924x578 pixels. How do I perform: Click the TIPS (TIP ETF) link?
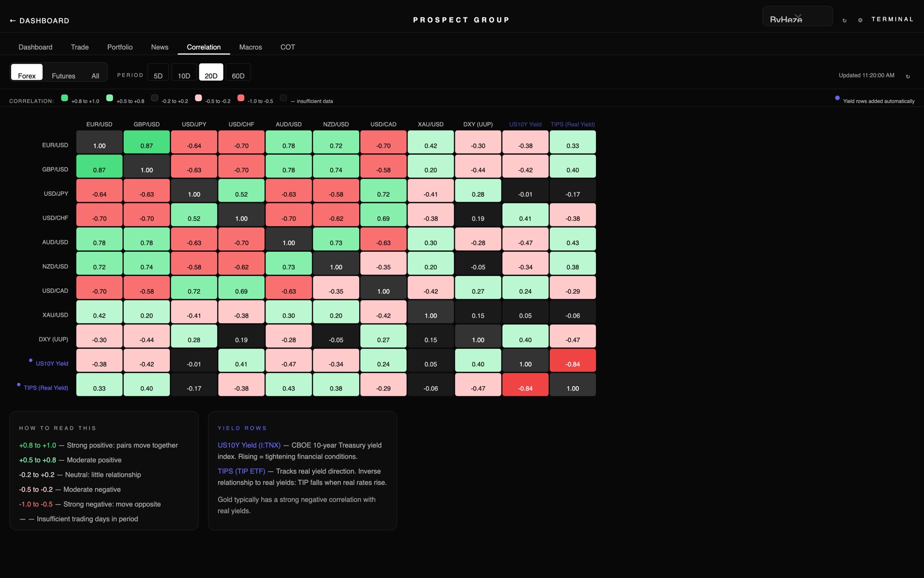(241, 471)
